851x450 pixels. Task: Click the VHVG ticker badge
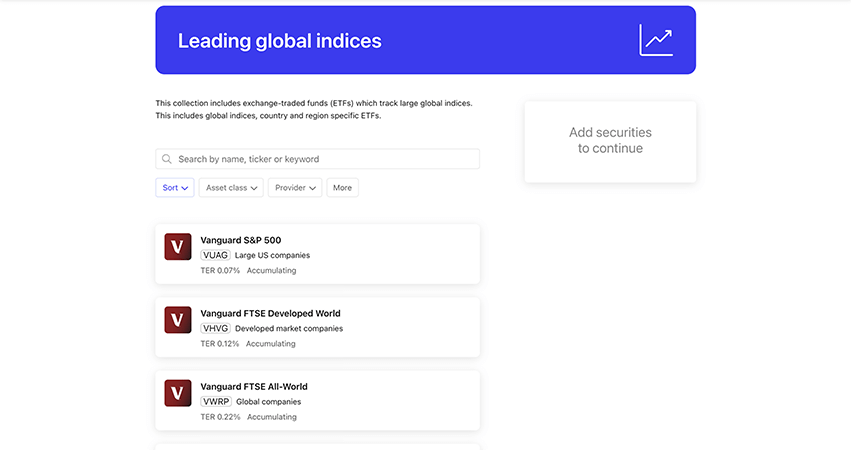pyautogui.click(x=215, y=328)
